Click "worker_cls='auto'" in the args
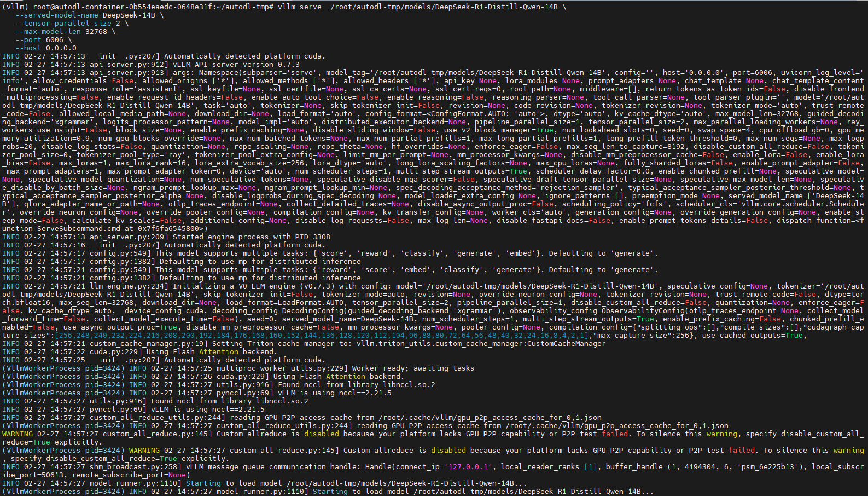 tap(529, 212)
